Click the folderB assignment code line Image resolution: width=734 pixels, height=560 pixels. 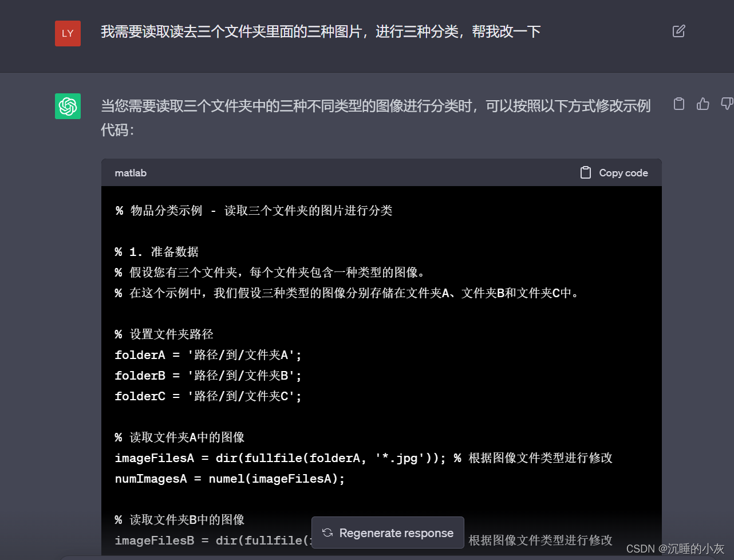click(208, 376)
